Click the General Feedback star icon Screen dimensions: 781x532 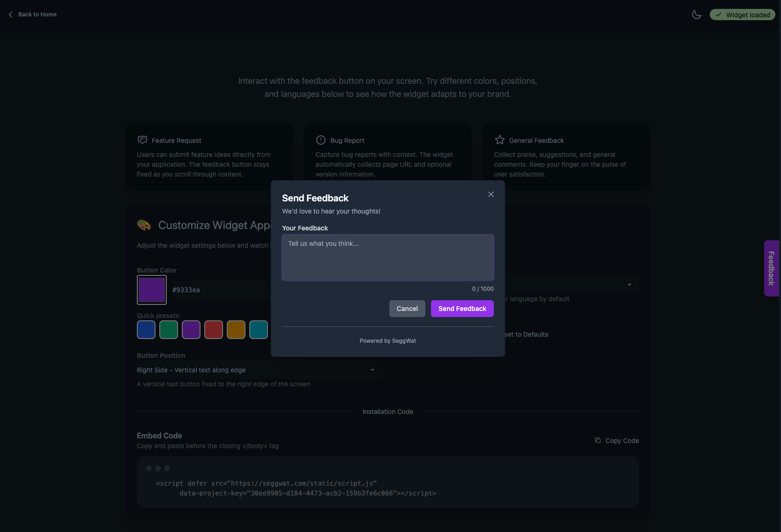(499, 140)
